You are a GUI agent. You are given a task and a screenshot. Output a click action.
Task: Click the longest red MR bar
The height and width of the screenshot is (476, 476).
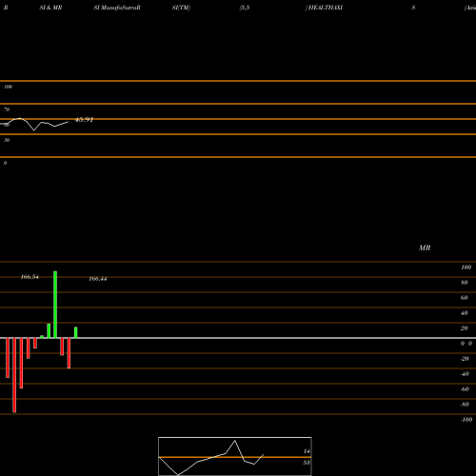pyautogui.click(x=14, y=375)
